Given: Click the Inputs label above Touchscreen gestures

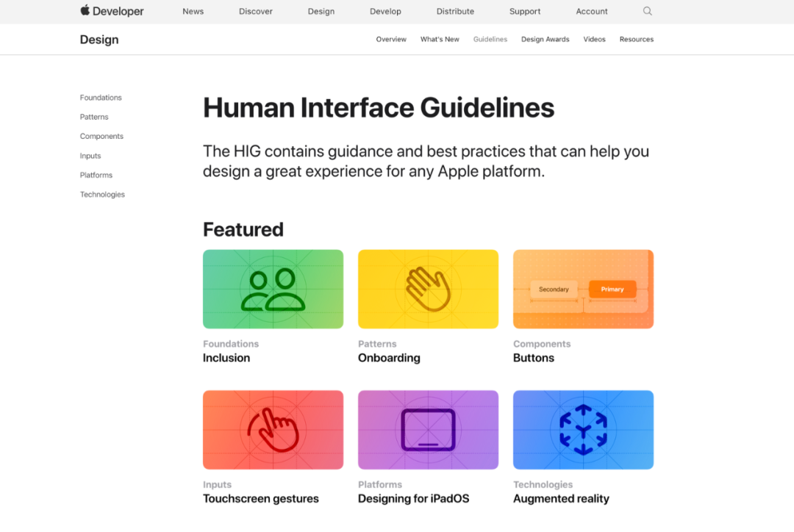Looking at the screenshot, I should pos(217,484).
